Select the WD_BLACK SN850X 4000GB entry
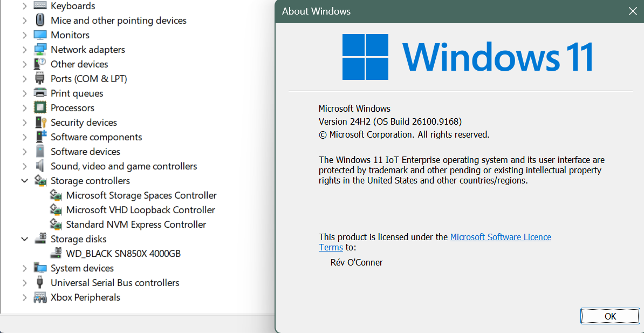The image size is (644, 333). point(123,254)
